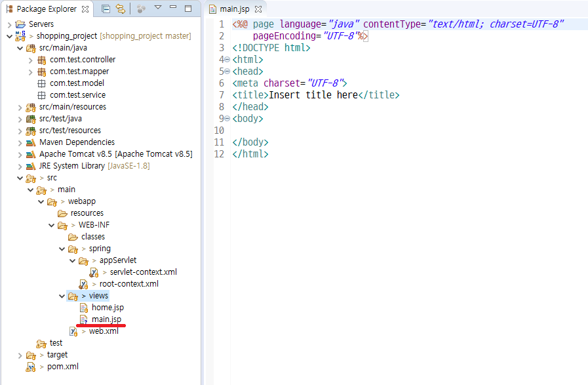The image size is (588, 385).
Task: Expand Apache Tomcat v8.5 library
Action: point(20,155)
